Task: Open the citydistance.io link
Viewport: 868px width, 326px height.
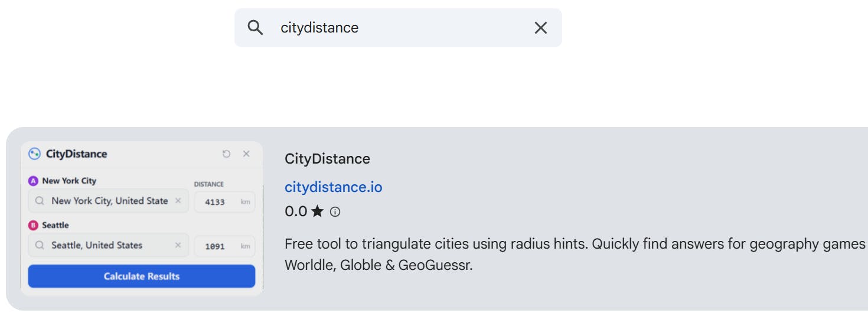Action: tap(333, 187)
